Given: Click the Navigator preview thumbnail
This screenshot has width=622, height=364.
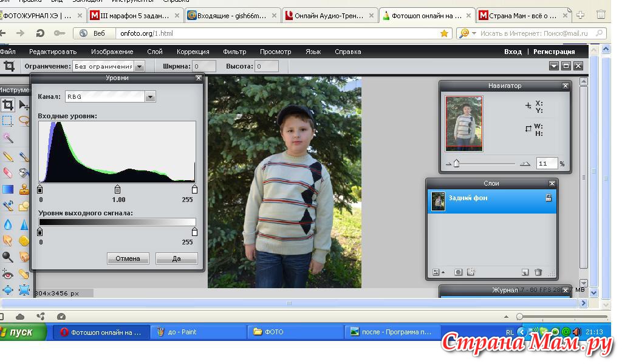Looking at the screenshot, I should coord(463,124).
